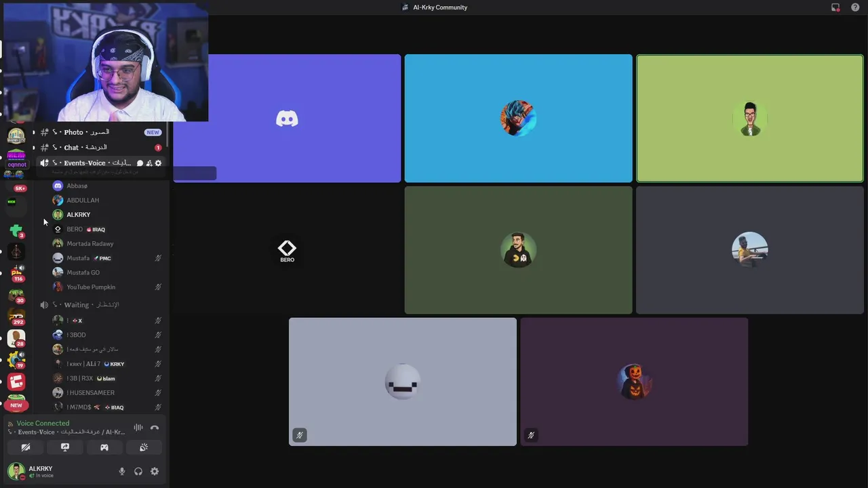Open User Settings gear
The width and height of the screenshot is (868, 488).
[x=155, y=472]
